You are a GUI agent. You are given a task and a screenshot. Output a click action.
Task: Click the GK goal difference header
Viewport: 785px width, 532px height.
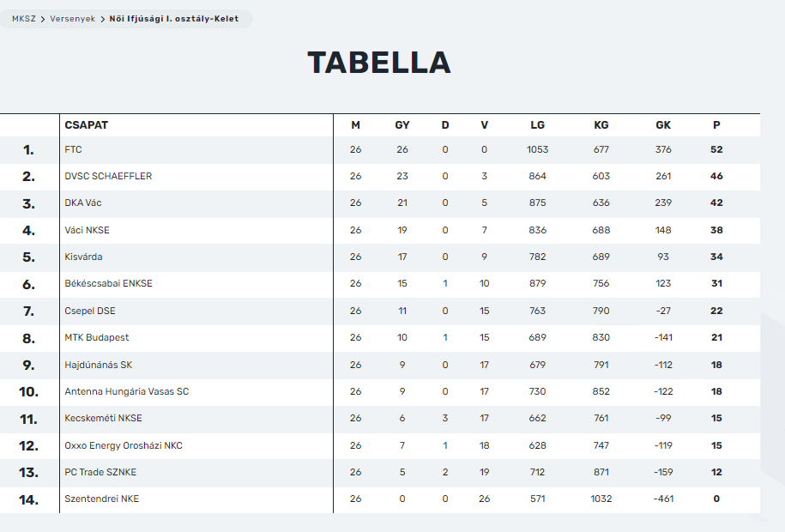click(663, 125)
